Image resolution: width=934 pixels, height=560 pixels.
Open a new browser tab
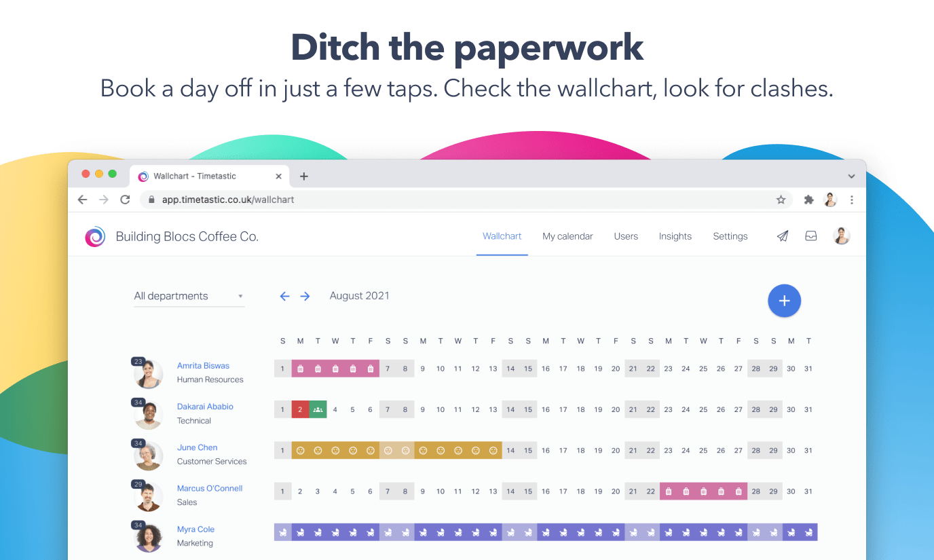(304, 176)
